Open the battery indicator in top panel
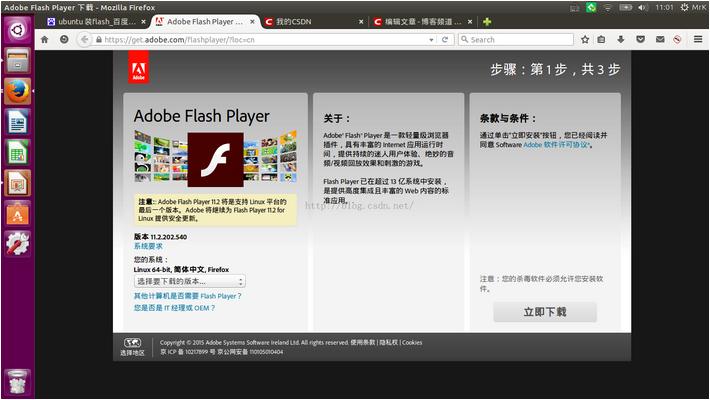710x400 pixels. 626,7
